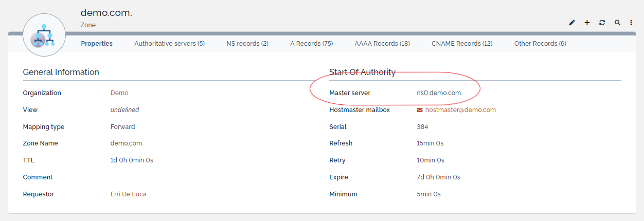Go to the A Records (75) tab
Image resolution: width=644 pixels, height=221 pixels.
312,44
